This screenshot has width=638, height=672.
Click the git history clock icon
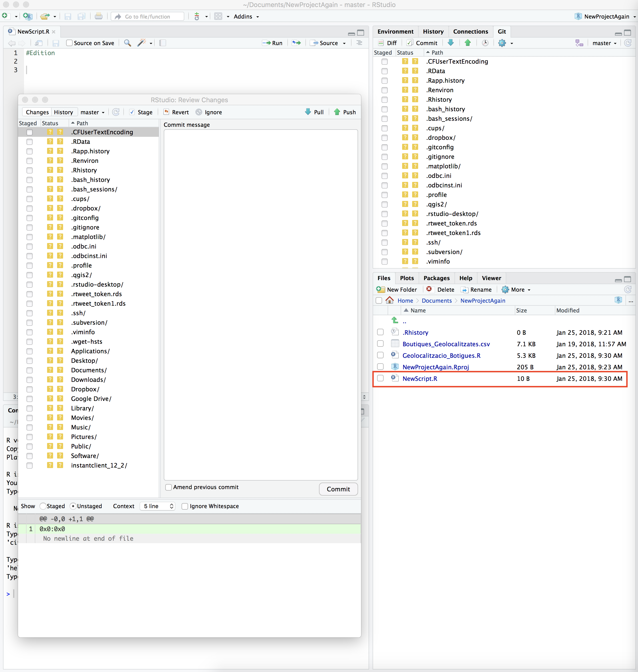tap(485, 43)
